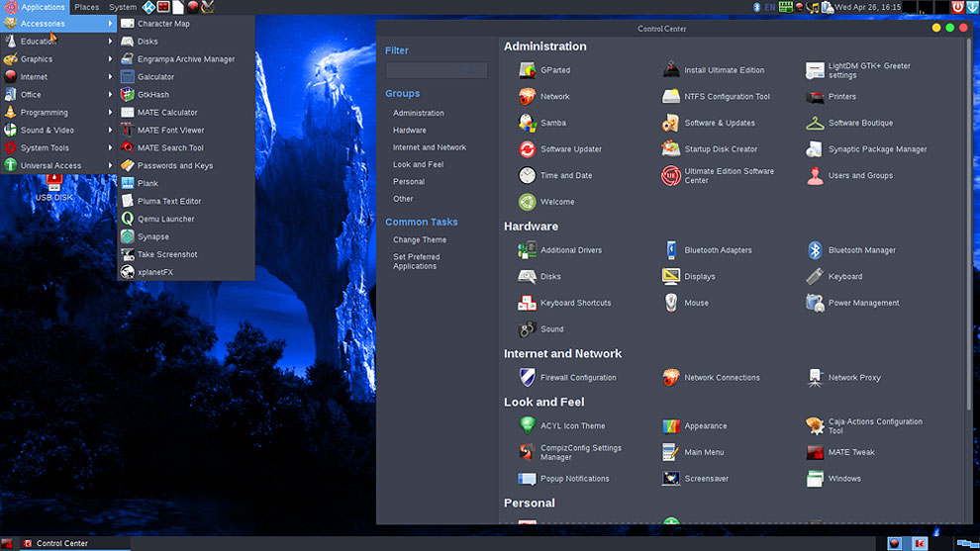Open Engrampa Archive Manager
Viewport: 980px width, 551px height.
click(186, 58)
